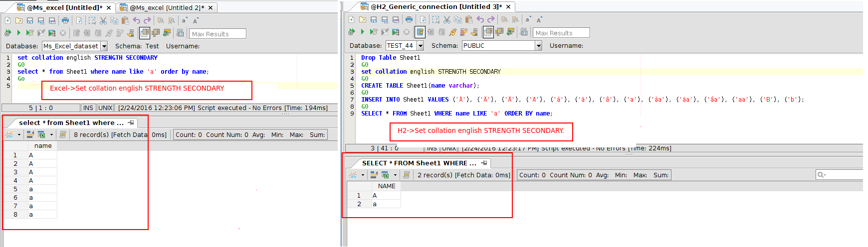Click Undo arrow in Ms_excel editor
This screenshot has width=868, height=247.
(136, 20)
